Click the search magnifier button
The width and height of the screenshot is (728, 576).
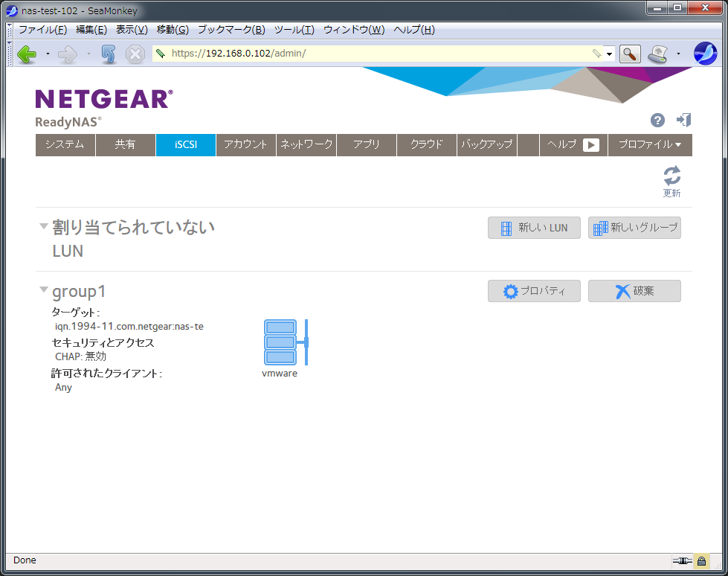(x=630, y=54)
